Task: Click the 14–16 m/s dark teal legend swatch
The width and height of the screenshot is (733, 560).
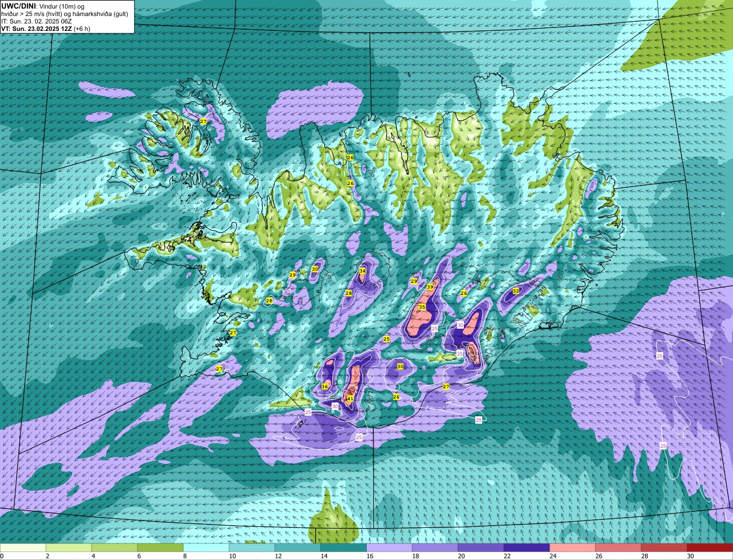Action: tap(344, 548)
